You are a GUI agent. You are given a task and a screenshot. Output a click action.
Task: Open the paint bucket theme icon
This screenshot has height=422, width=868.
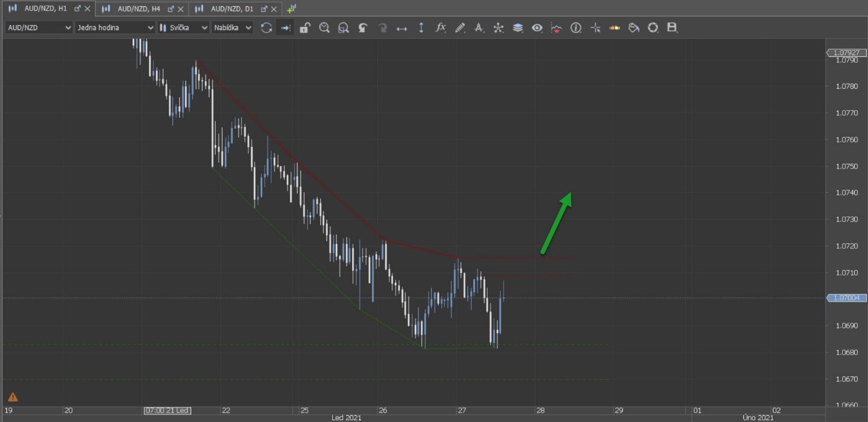point(634,28)
